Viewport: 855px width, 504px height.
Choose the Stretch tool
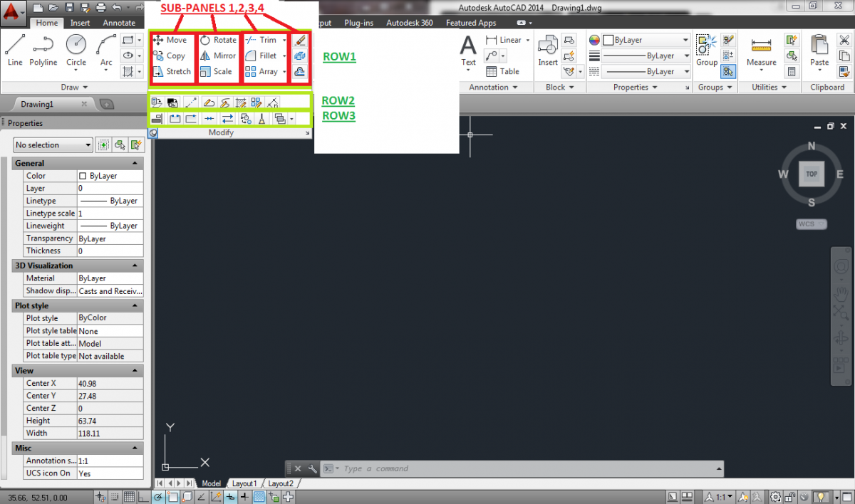click(x=172, y=71)
